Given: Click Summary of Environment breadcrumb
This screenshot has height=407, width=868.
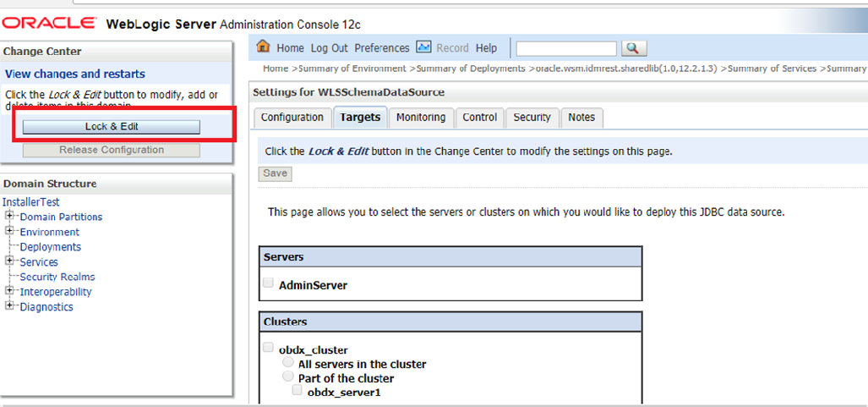Looking at the screenshot, I should (352, 69).
